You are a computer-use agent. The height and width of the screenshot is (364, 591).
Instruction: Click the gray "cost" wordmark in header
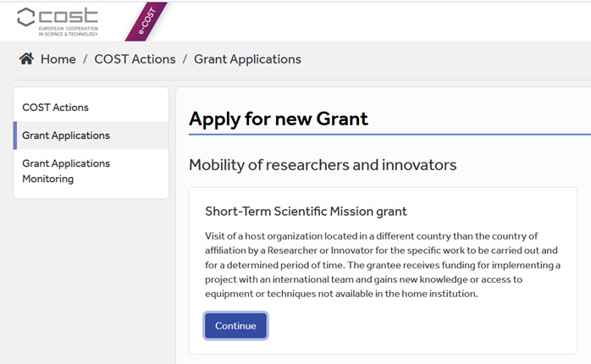coord(69,17)
